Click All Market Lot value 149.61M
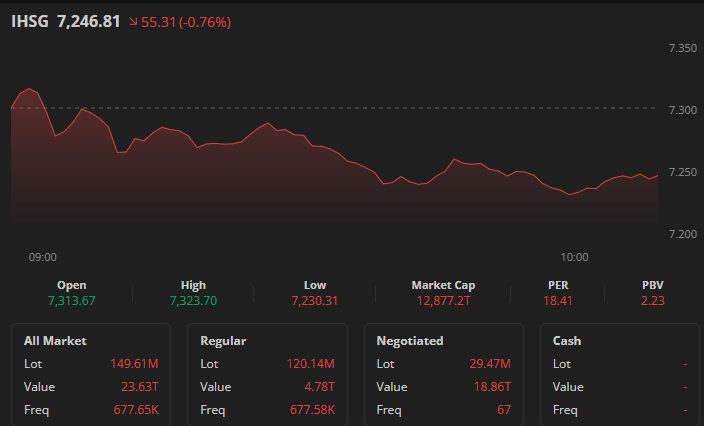Image resolution: width=704 pixels, height=426 pixels. [134, 364]
